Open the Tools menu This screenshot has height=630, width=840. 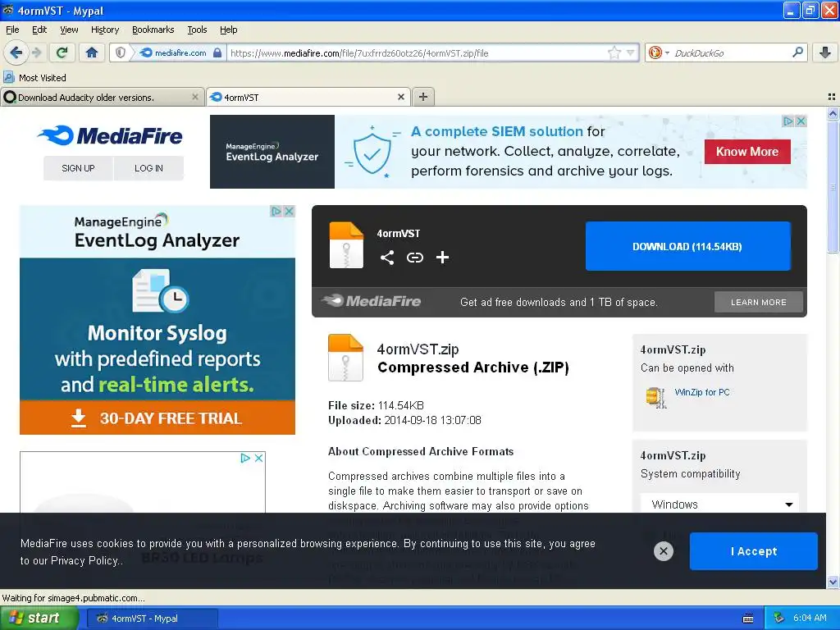pyautogui.click(x=197, y=30)
